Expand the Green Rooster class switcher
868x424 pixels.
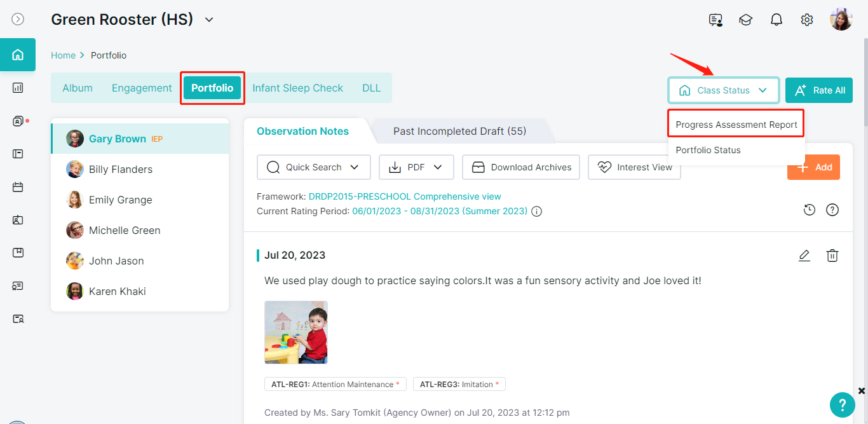209,20
